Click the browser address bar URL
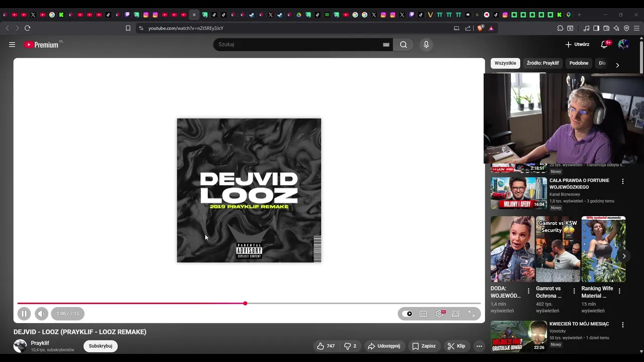The width and height of the screenshot is (644, 362). click(186, 28)
